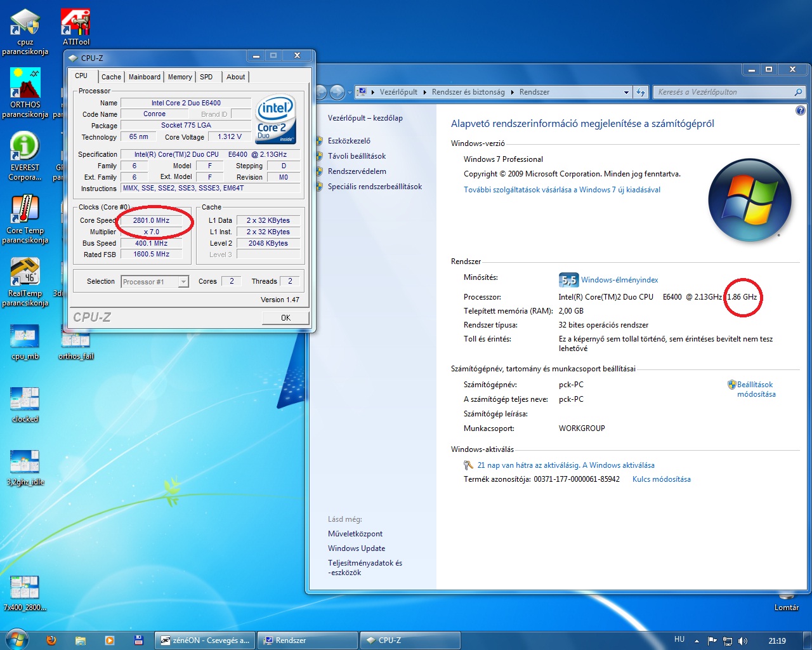
Task: Open the EVEREST Corporate shortcut icon
Action: [x=25, y=156]
